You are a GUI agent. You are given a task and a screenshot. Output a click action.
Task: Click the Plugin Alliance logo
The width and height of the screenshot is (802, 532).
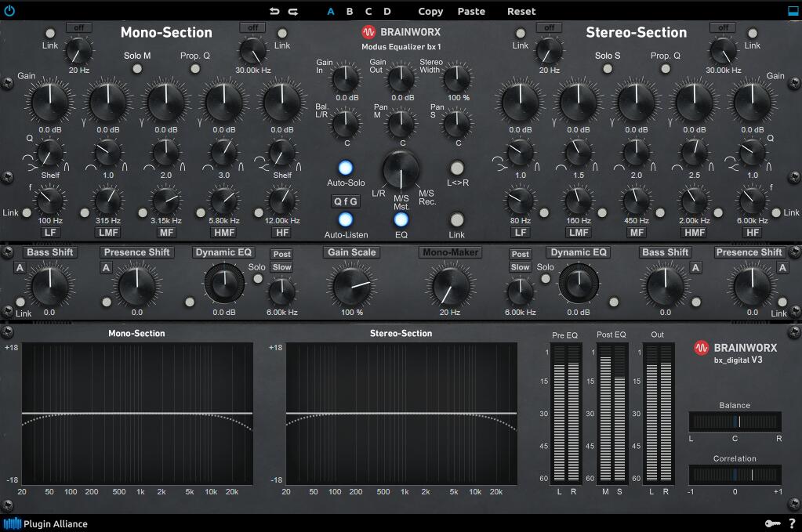(45, 523)
